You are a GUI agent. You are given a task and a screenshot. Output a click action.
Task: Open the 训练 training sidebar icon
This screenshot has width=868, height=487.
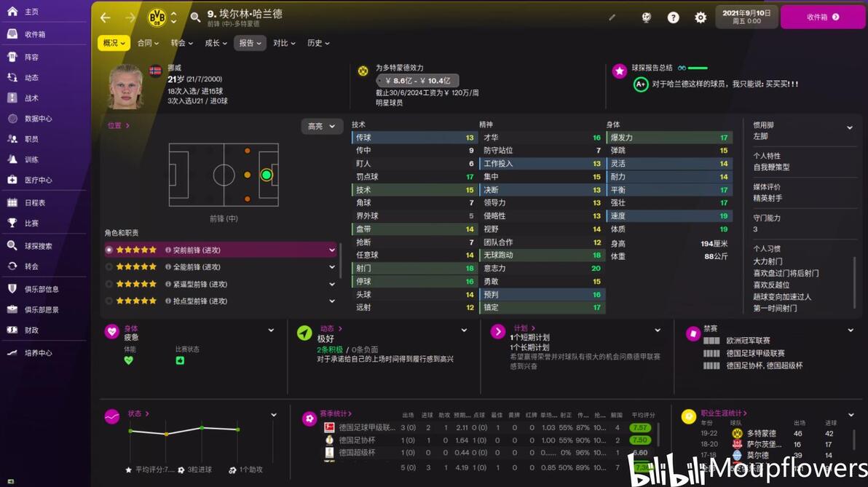pyautogui.click(x=12, y=159)
